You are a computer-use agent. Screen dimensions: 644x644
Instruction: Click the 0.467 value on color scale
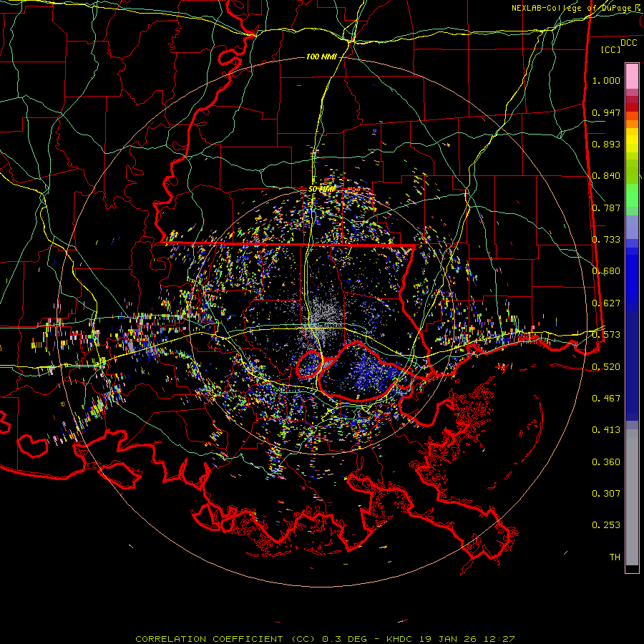606,399
